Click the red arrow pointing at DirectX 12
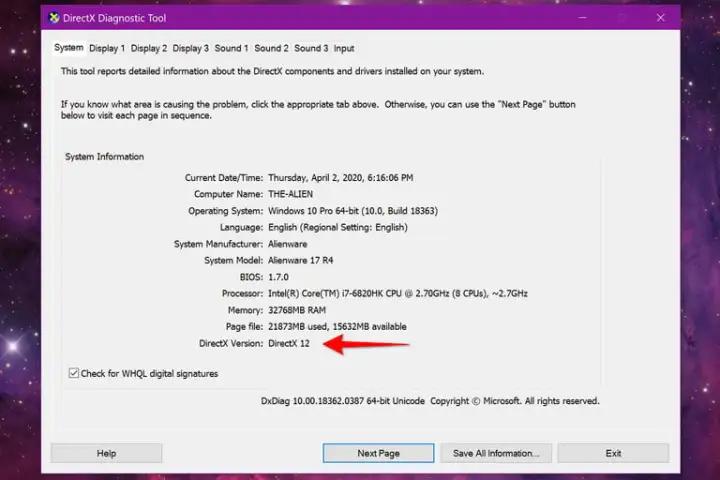 pyautogui.click(x=369, y=344)
